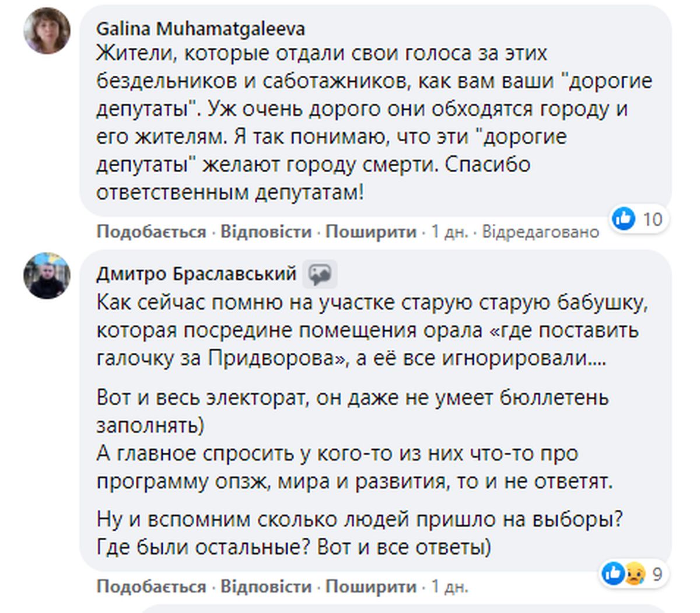Screen dimensions: 700x613
Task: Open the reaction count 9 list
Action: coord(657,575)
